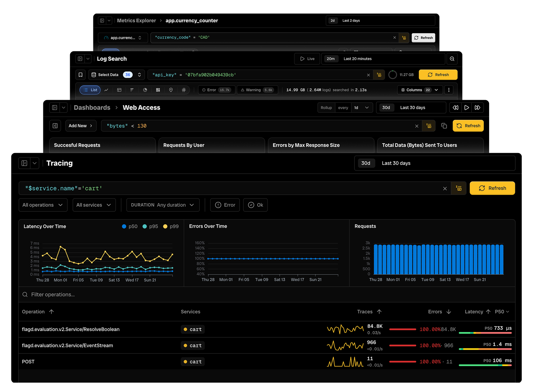Expand the All services dropdown
Image resolution: width=533 pixels, height=392 pixels.
click(x=94, y=205)
